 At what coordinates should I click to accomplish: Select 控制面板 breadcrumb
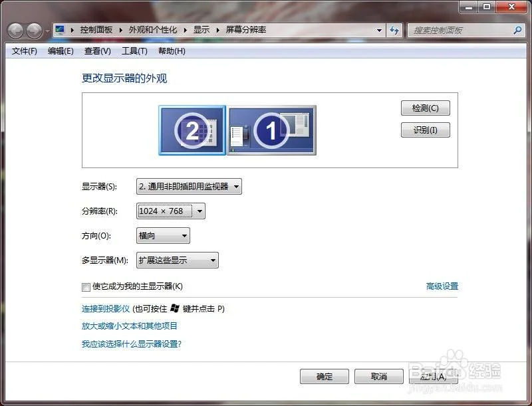click(x=96, y=30)
